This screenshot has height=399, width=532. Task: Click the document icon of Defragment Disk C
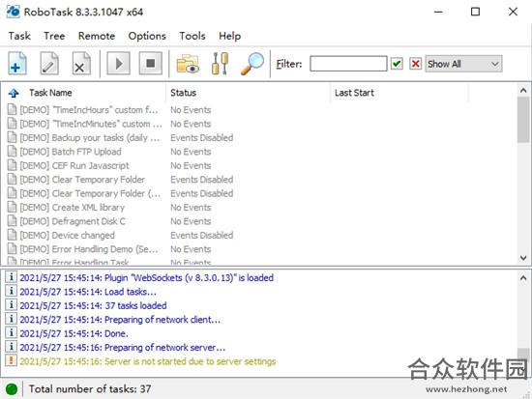(12, 220)
